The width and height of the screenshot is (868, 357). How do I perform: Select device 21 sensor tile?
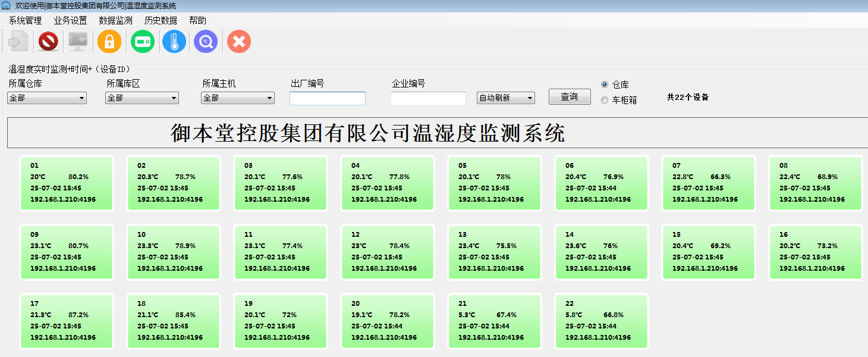(494, 321)
